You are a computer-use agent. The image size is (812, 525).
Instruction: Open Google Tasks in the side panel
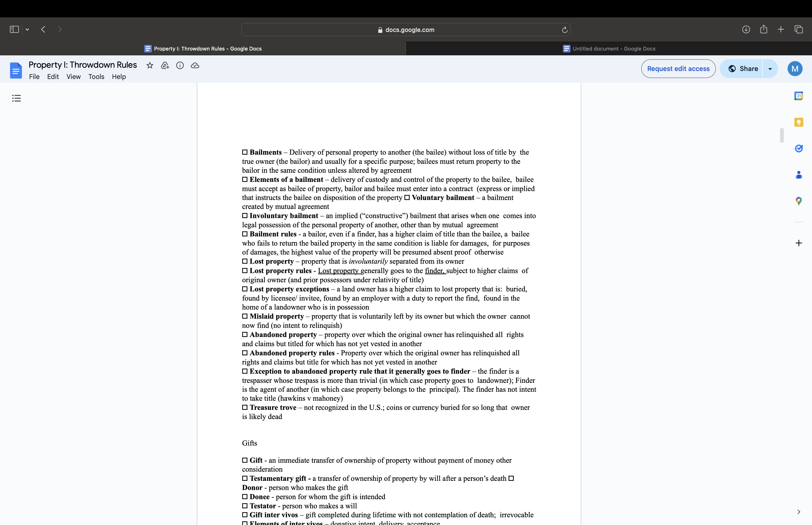tap(799, 148)
